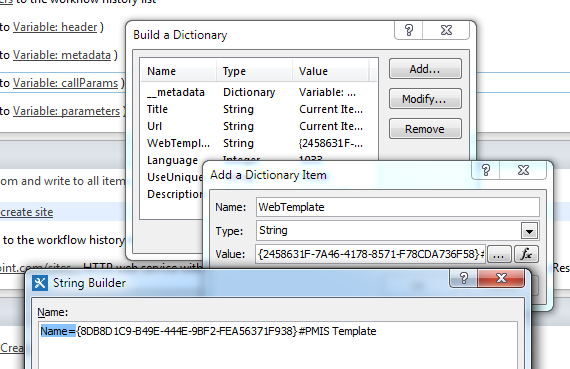Focus the Name field containing WebTemplate

[398, 207]
